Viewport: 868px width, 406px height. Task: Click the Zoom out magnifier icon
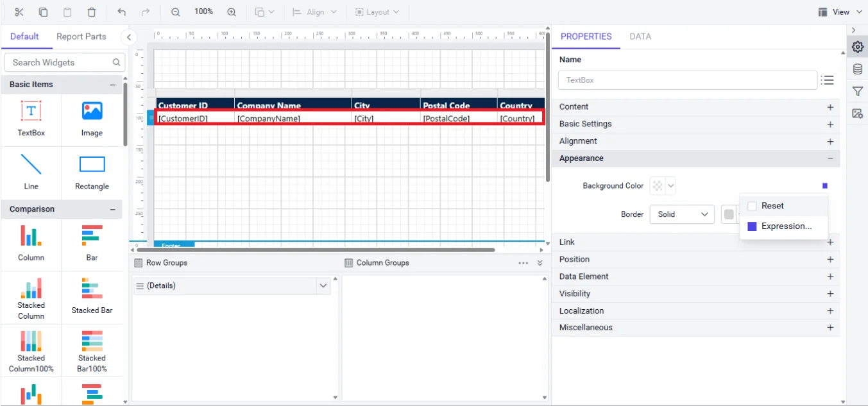[x=176, y=12]
